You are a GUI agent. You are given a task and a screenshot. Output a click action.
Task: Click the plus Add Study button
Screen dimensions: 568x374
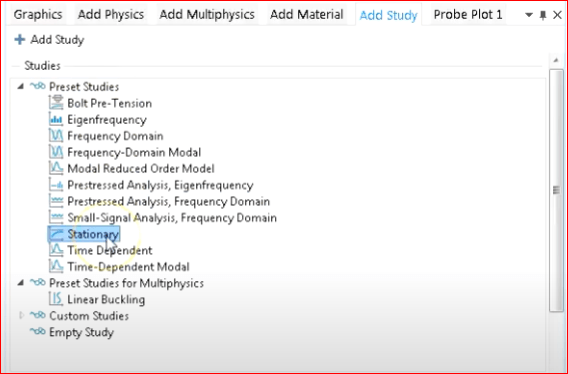49,40
